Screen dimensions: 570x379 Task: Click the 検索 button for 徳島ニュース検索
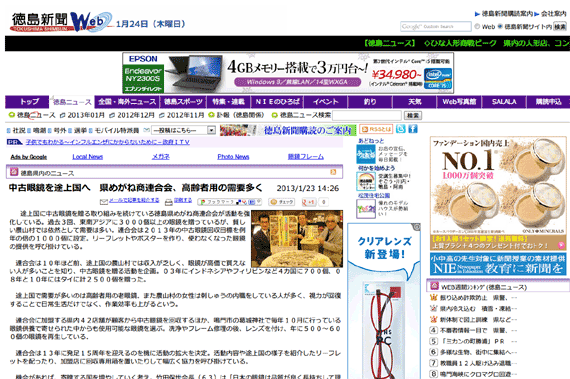(x=413, y=116)
